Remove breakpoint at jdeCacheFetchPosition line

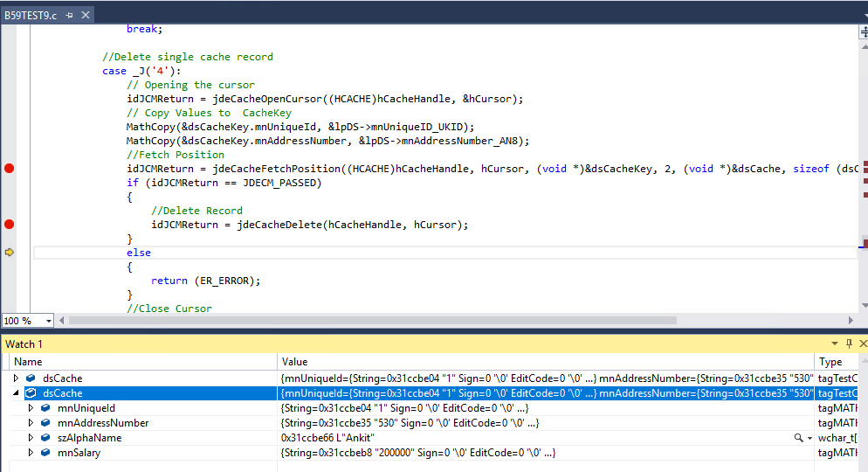(9, 169)
